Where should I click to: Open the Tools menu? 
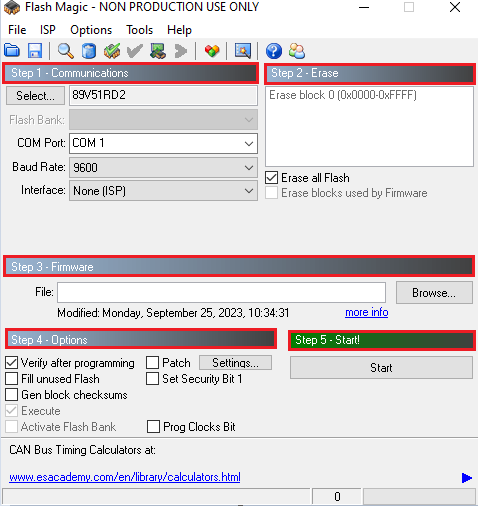pyautogui.click(x=139, y=30)
